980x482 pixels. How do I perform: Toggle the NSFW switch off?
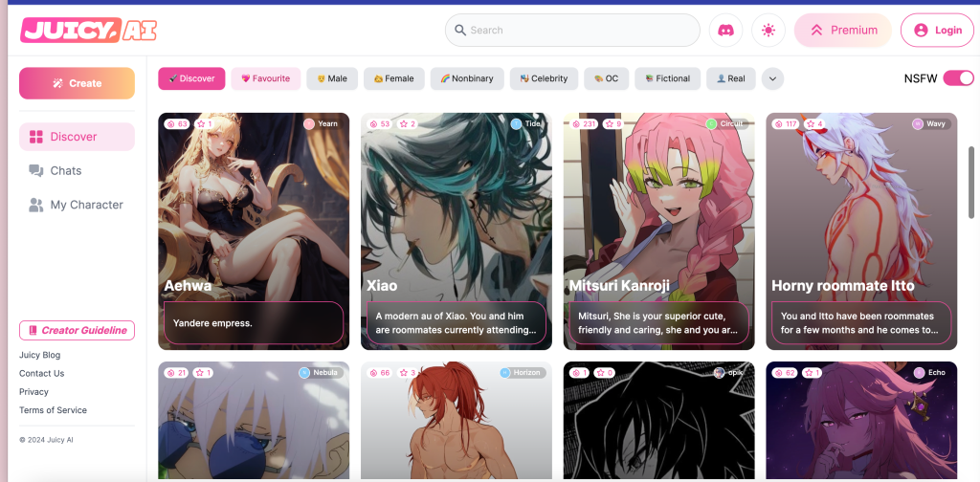[x=957, y=78]
